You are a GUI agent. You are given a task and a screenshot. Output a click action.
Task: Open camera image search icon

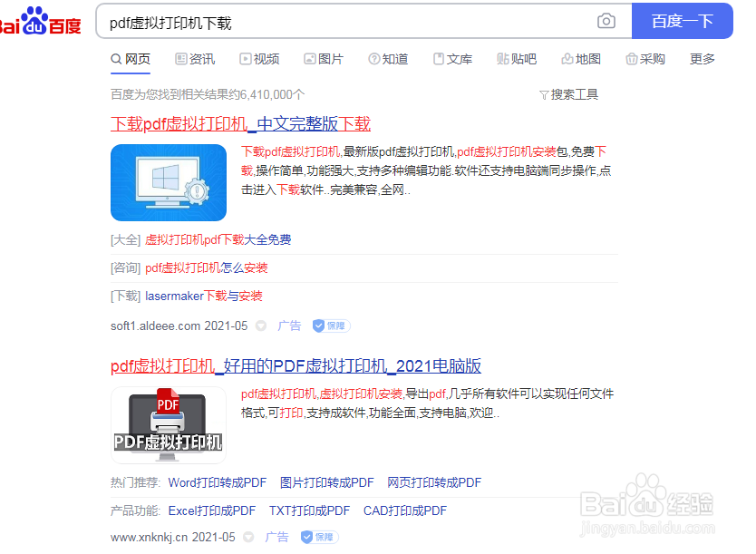pyautogui.click(x=606, y=21)
